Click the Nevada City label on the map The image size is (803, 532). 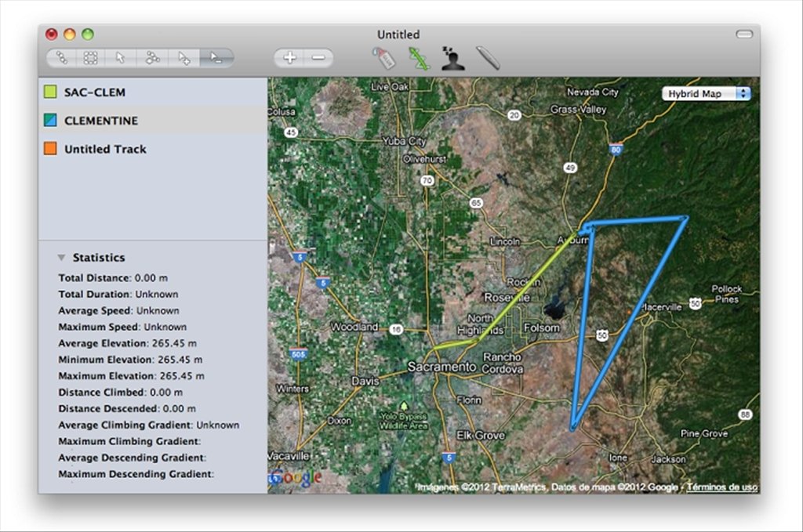[x=593, y=92]
